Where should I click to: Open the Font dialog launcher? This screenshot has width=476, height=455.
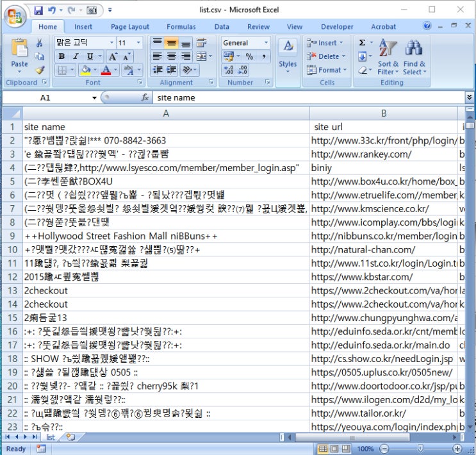point(140,82)
